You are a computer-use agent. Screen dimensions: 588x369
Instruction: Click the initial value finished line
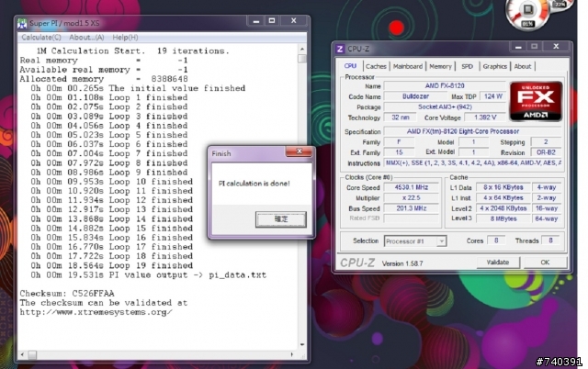138,88
